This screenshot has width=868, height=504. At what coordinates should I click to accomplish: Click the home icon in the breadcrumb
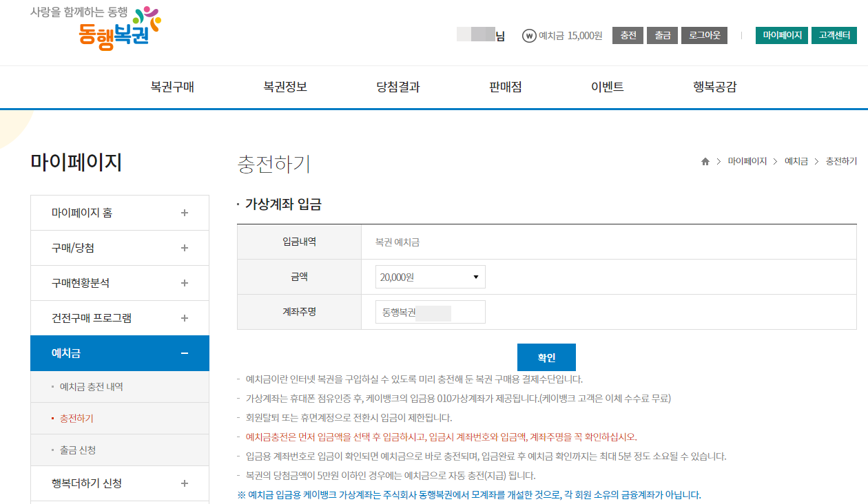pos(705,160)
